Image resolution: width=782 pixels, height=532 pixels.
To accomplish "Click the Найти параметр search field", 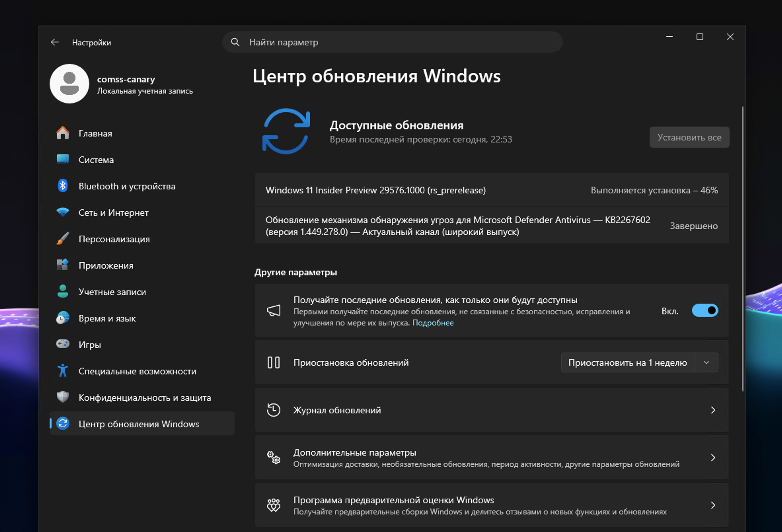I will pos(392,42).
